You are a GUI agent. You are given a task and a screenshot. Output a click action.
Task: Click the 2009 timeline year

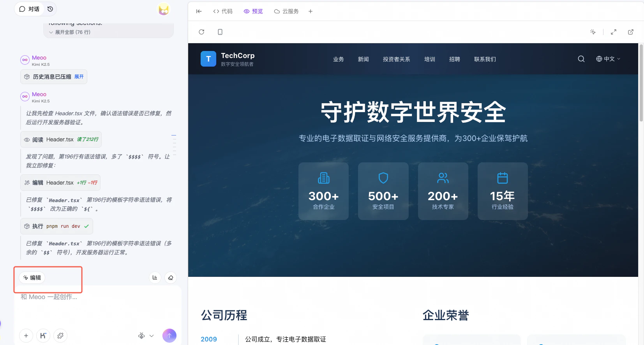[x=209, y=339]
